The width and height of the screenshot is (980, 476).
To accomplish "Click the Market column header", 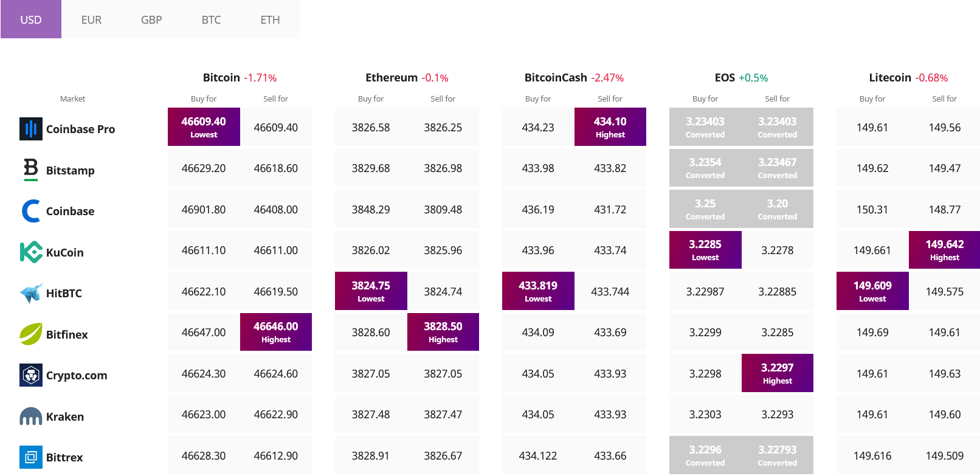I will click(x=72, y=98).
